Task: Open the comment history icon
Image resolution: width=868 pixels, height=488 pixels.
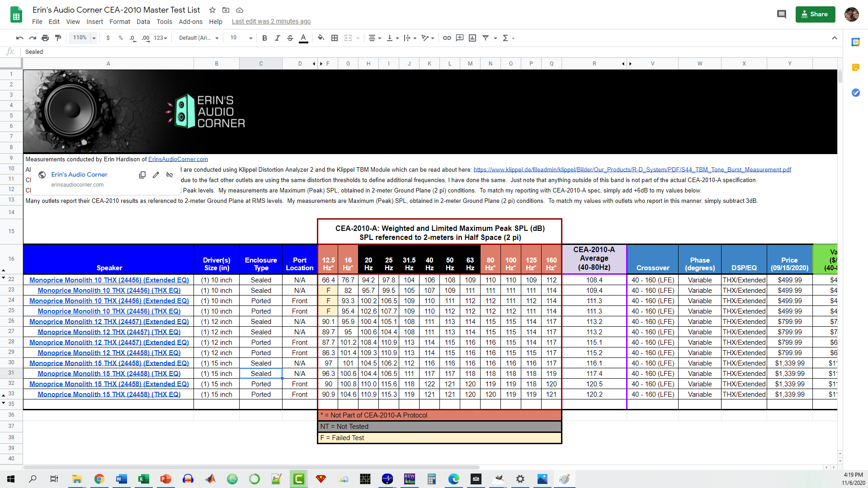Action: (x=781, y=14)
